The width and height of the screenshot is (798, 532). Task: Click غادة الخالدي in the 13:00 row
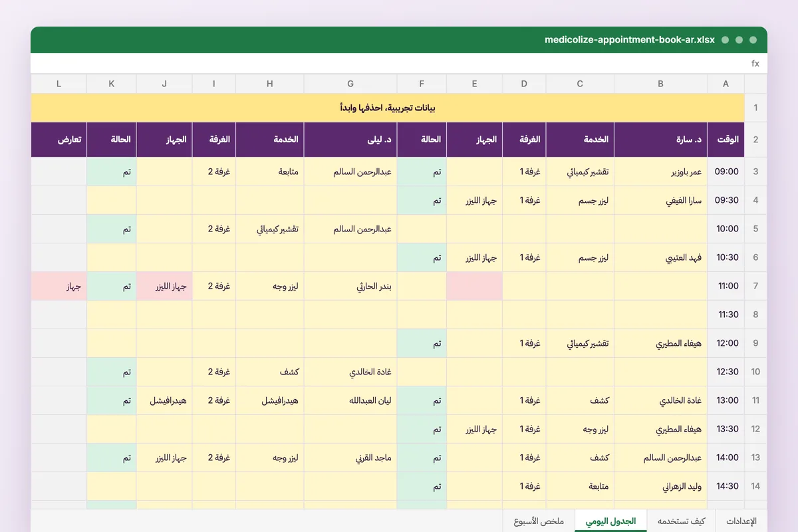coord(660,400)
